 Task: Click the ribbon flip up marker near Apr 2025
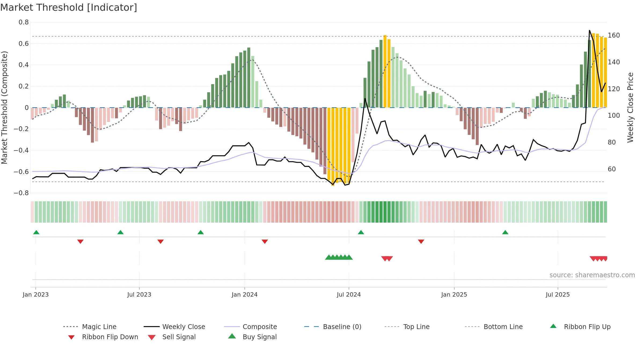(505, 232)
